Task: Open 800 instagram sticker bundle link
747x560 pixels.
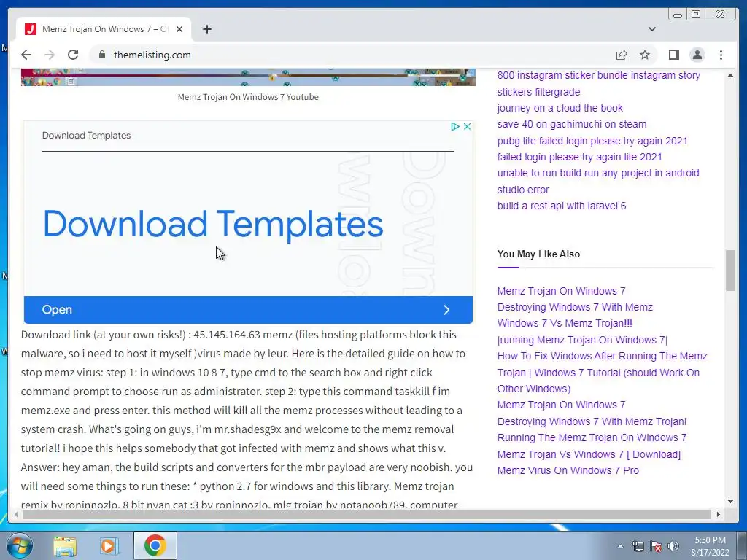Action: pyautogui.click(x=598, y=83)
